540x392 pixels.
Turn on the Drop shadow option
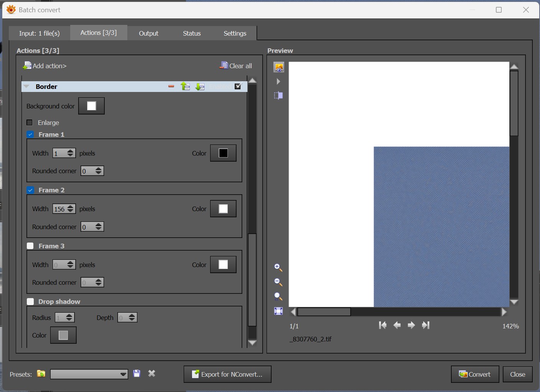click(30, 302)
